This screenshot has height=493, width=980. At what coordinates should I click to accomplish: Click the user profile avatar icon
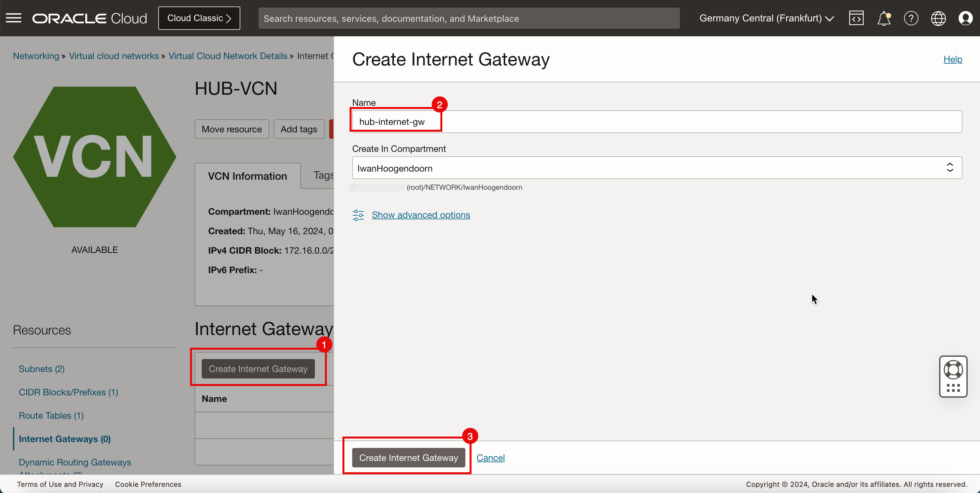click(965, 18)
